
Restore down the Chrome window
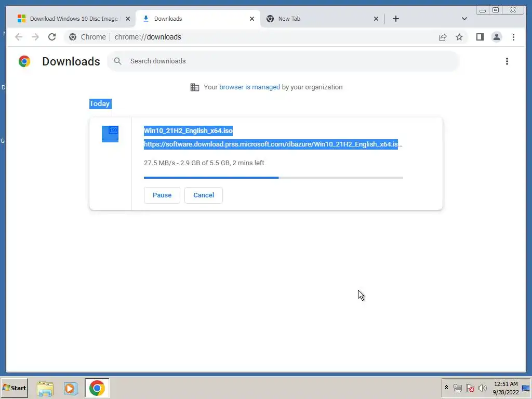click(x=495, y=10)
